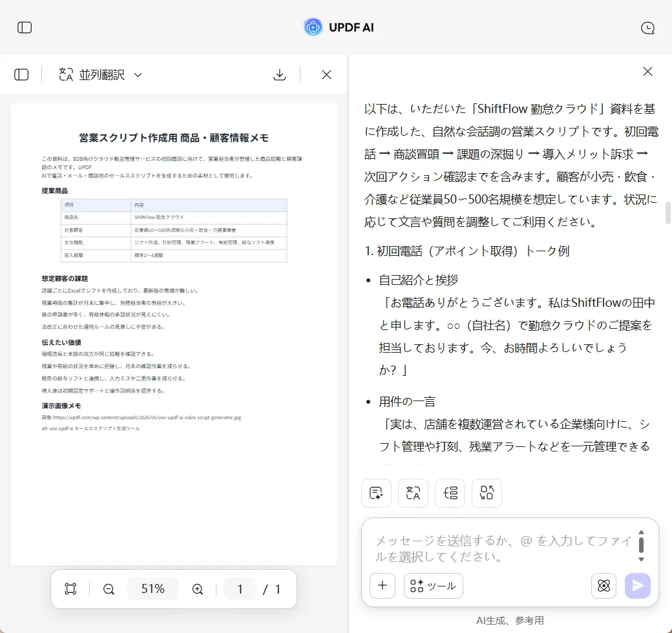672x633 pixels.
Task: Click the plus attach button
Action: [383, 585]
